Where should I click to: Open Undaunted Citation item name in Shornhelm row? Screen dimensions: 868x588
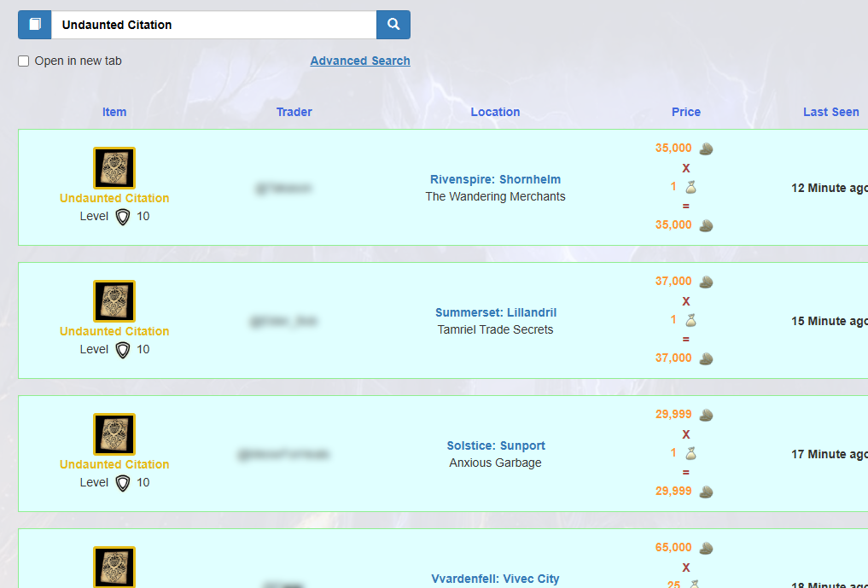tap(114, 198)
